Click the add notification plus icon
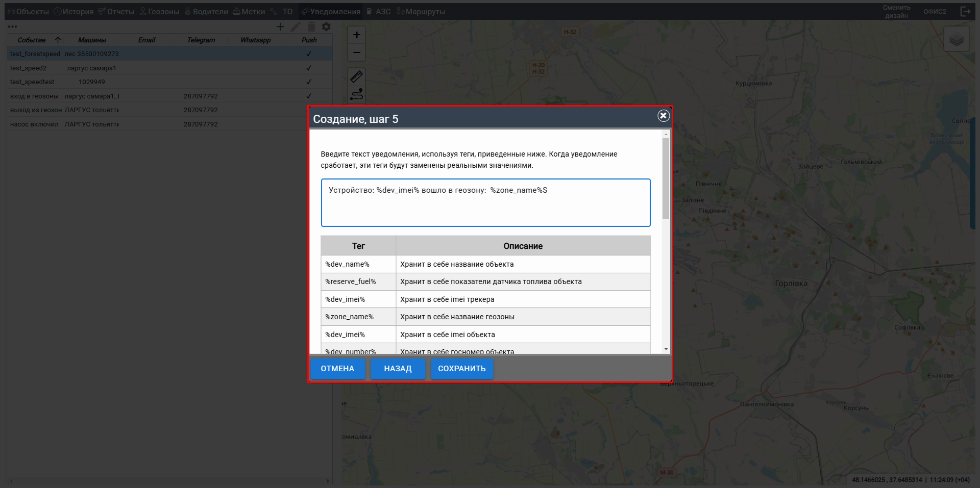 coord(280,27)
